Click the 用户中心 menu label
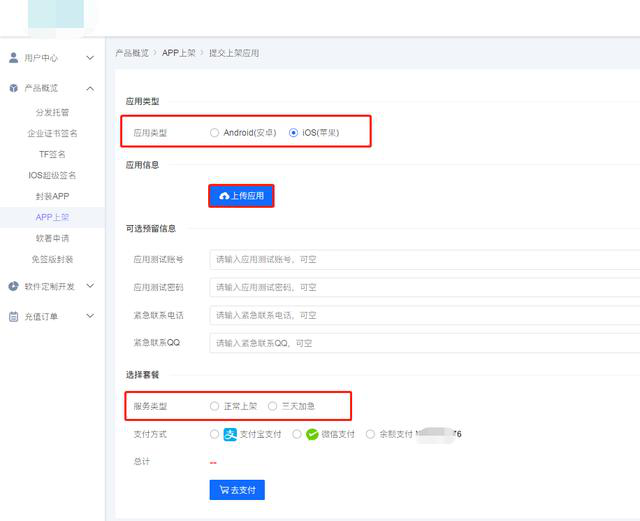This screenshot has width=640, height=521. point(41,58)
